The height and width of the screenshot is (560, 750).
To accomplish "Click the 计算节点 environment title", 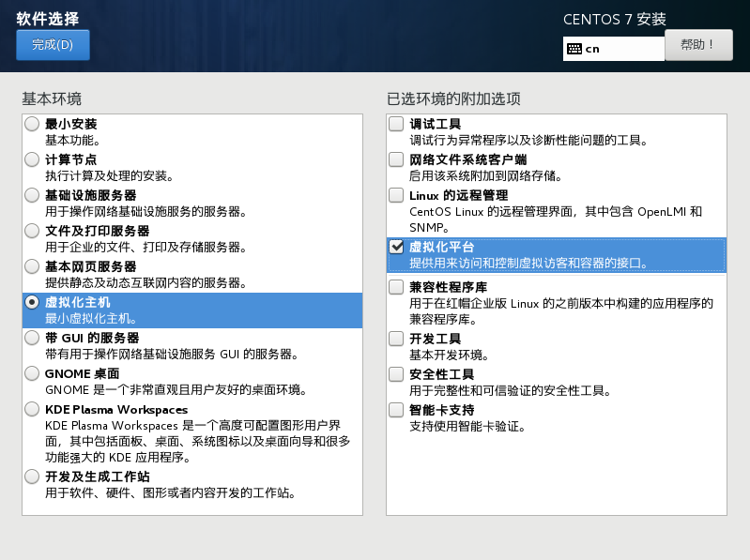I will [70, 159].
